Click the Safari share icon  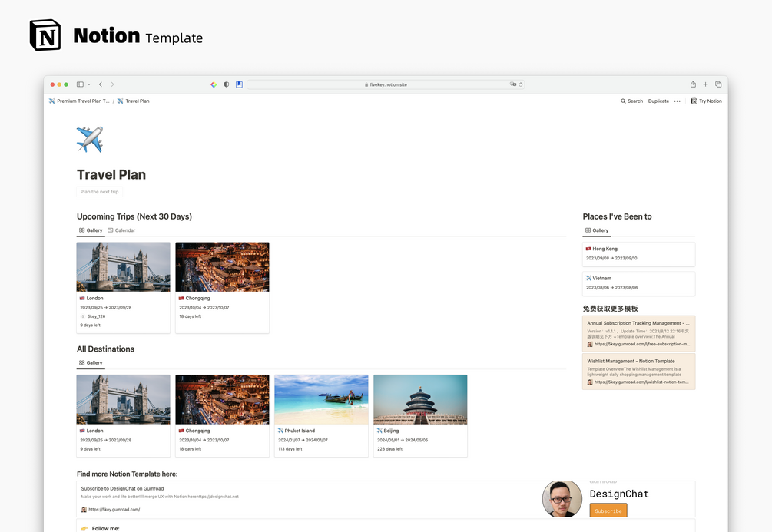coord(693,84)
